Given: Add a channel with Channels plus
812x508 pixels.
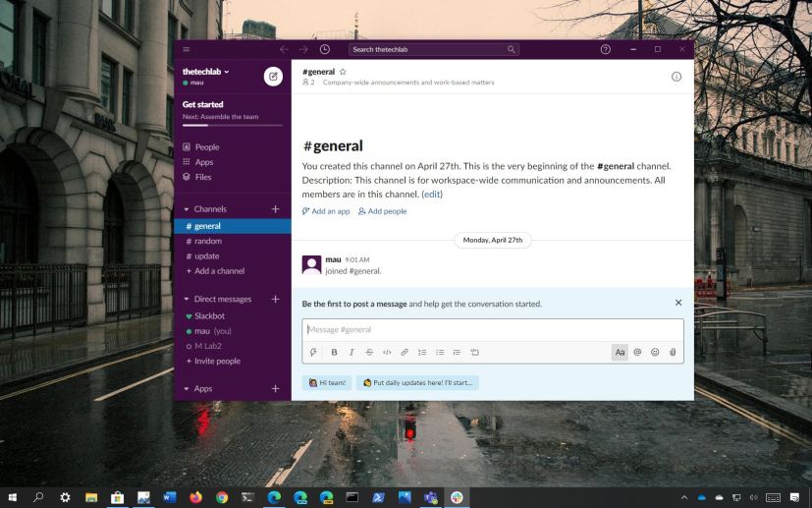Looking at the screenshot, I should (276, 209).
